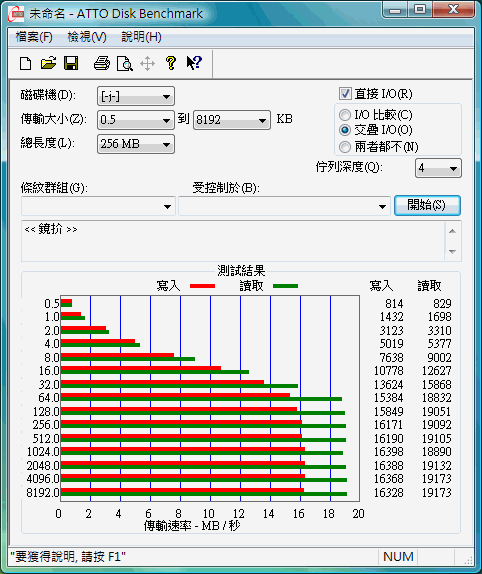Click the 1024.0 row read value 18890
482x574 pixels.
(437, 452)
